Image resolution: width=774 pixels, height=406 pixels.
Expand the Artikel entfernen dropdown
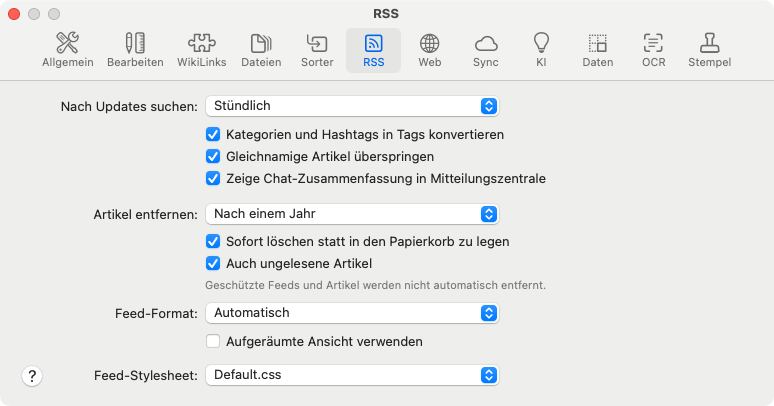[351, 213]
